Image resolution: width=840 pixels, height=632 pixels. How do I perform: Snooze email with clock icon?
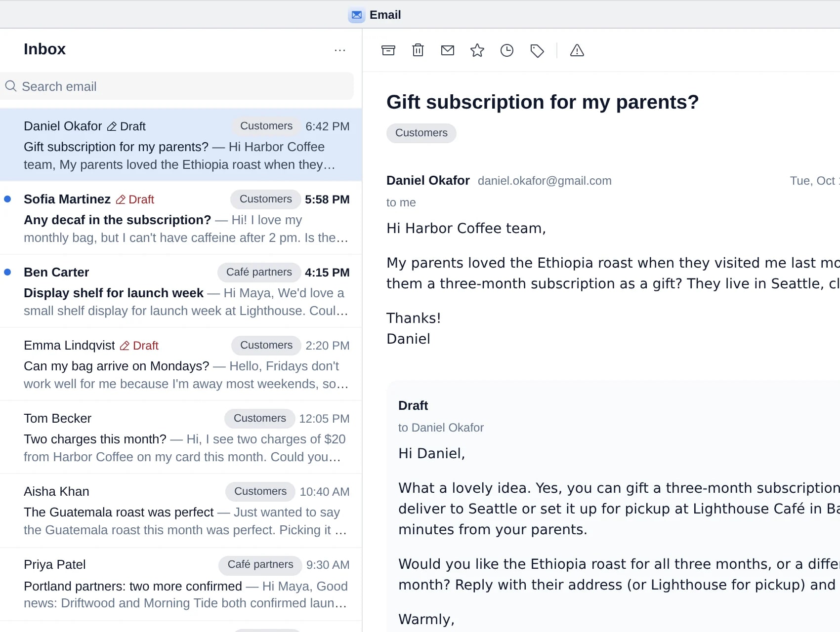tap(507, 50)
